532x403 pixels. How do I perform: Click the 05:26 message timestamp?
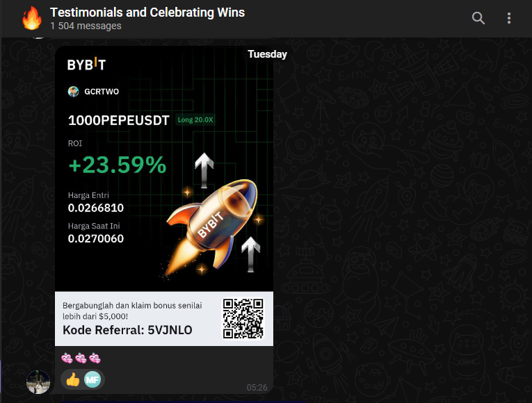(x=257, y=388)
